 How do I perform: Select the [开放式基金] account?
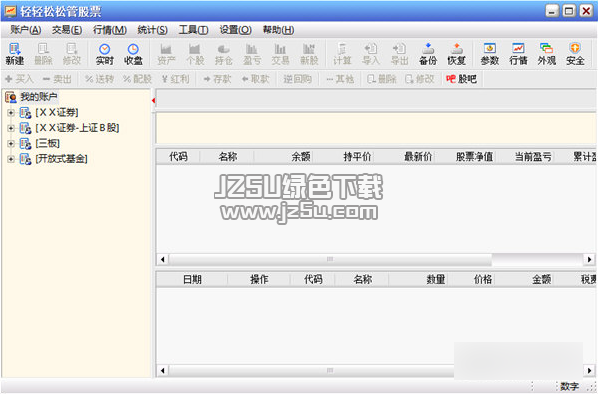tap(61, 159)
